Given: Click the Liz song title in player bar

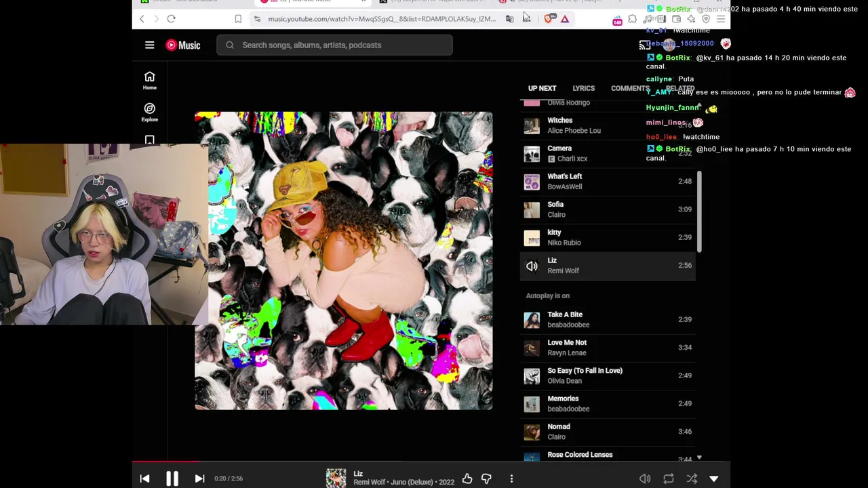Looking at the screenshot, I should [358, 474].
